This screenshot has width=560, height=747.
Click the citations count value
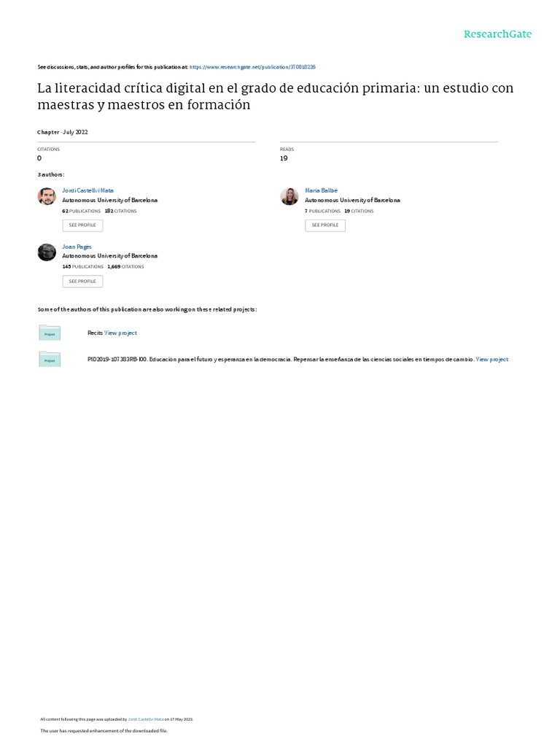point(39,158)
